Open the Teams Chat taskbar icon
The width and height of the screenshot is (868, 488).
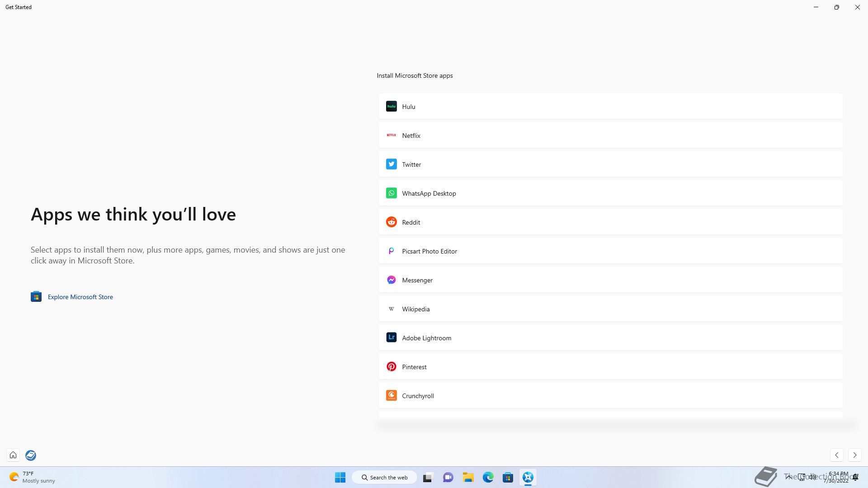[448, 477]
